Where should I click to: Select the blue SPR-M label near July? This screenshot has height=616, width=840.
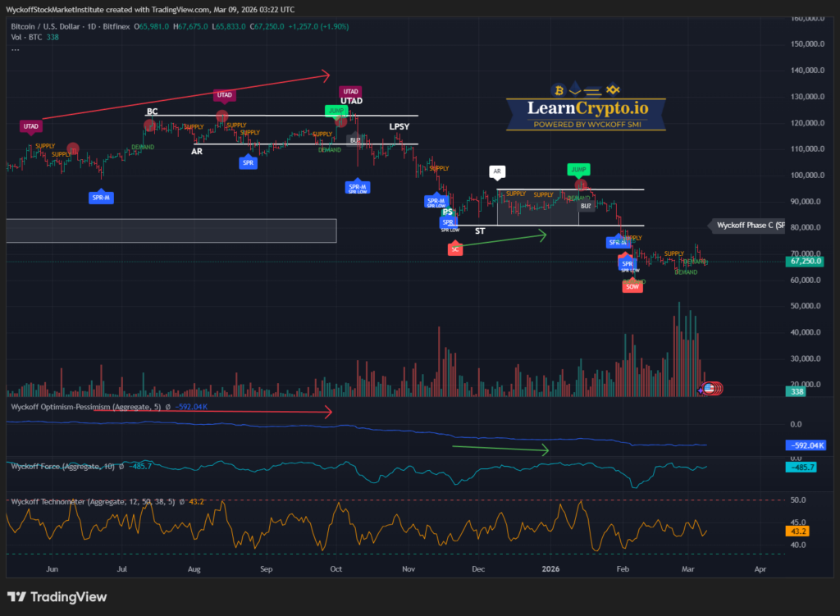click(x=101, y=198)
